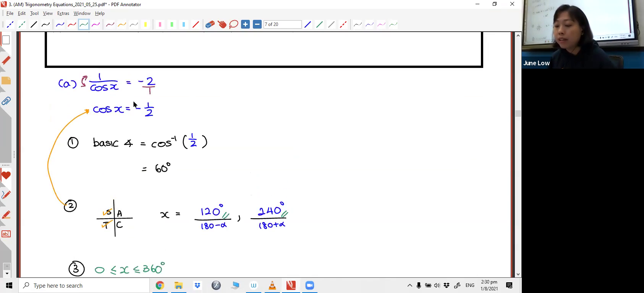
Task: Select blue straight line after page field
Action: 307,24
